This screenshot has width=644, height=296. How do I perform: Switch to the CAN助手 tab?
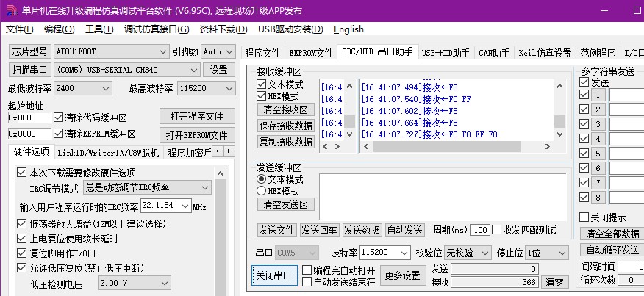(494, 53)
